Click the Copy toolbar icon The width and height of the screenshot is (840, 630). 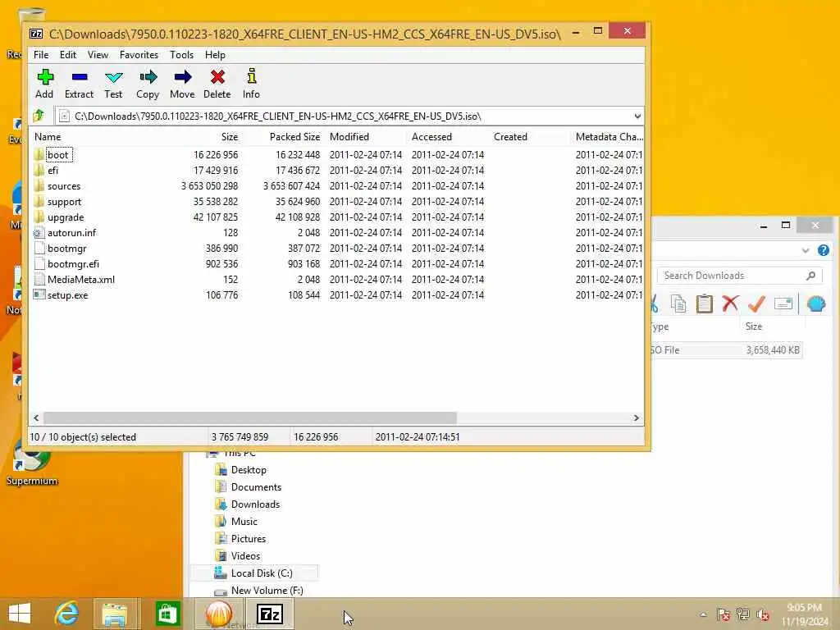(x=148, y=84)
